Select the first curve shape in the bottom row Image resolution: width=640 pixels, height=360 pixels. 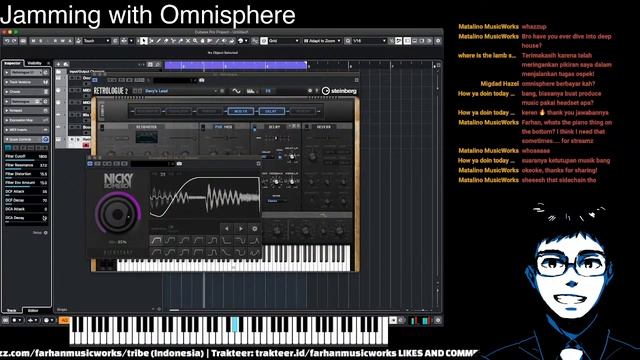(x=156, y=253)
